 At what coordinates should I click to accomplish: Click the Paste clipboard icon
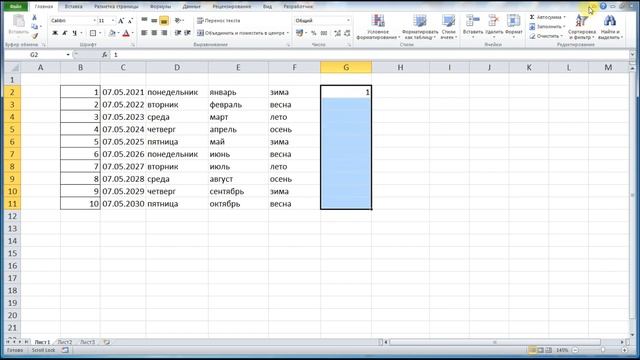click(18, 21)
